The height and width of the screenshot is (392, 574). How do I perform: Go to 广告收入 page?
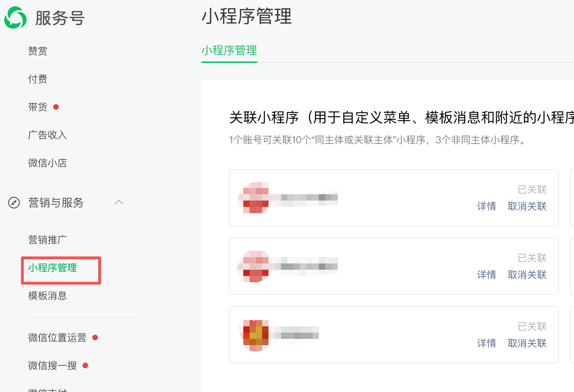pos(48,135)
